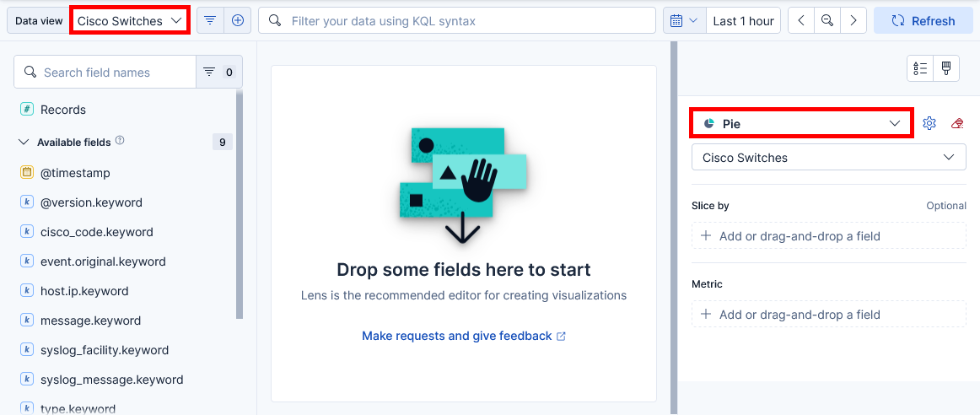
Task: Open field type filter showing 0
Action: pyautogui.click(x=219, y=72)
